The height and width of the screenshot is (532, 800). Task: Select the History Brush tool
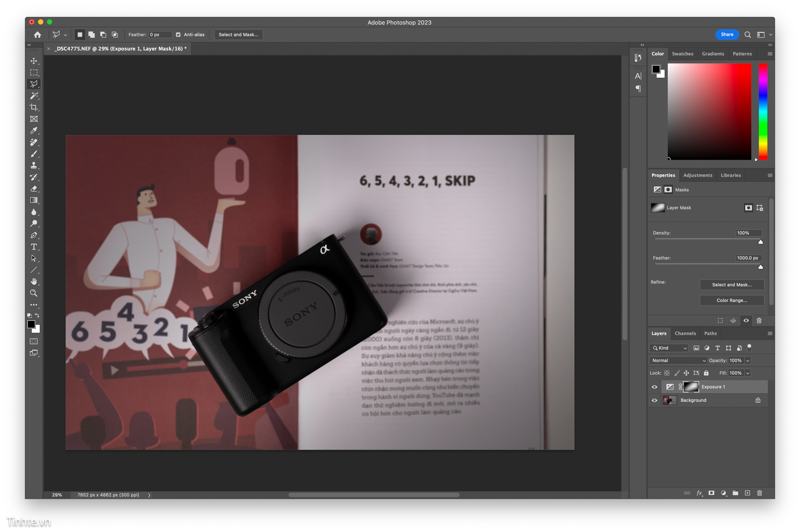pyautogui.click(x=34, y=177)
